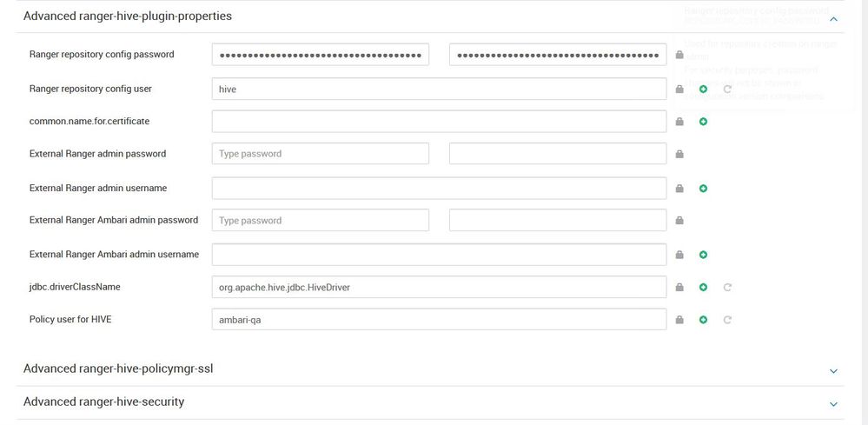Click undo icon for jdbc.driverClassName
Screen dimensions: 868x425
coord(726,287)
